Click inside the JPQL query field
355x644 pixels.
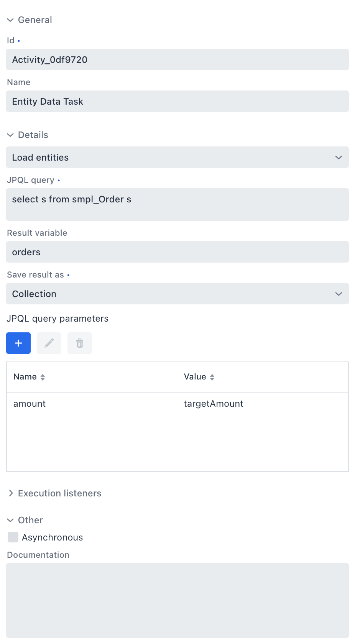click(x=177, y=204)
